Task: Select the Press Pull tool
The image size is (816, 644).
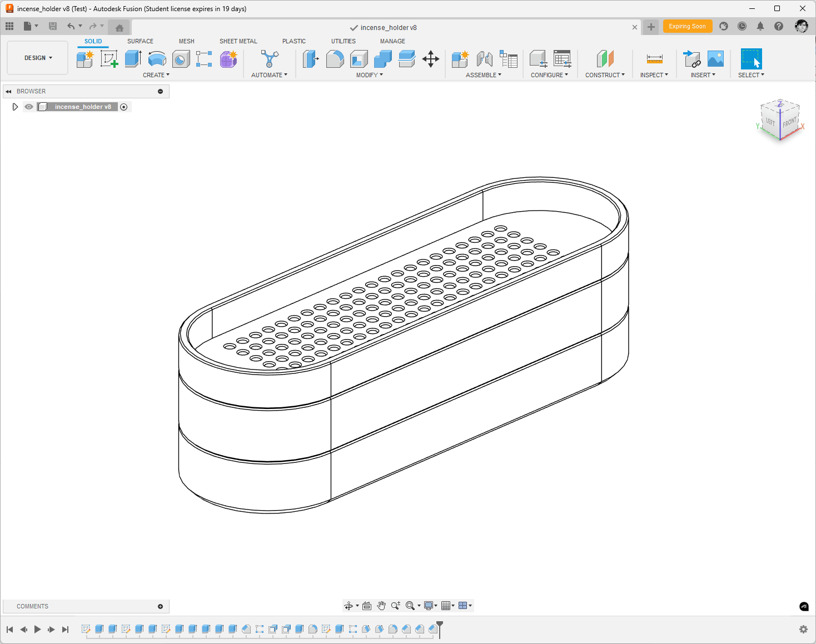Action: coord(310,59)
